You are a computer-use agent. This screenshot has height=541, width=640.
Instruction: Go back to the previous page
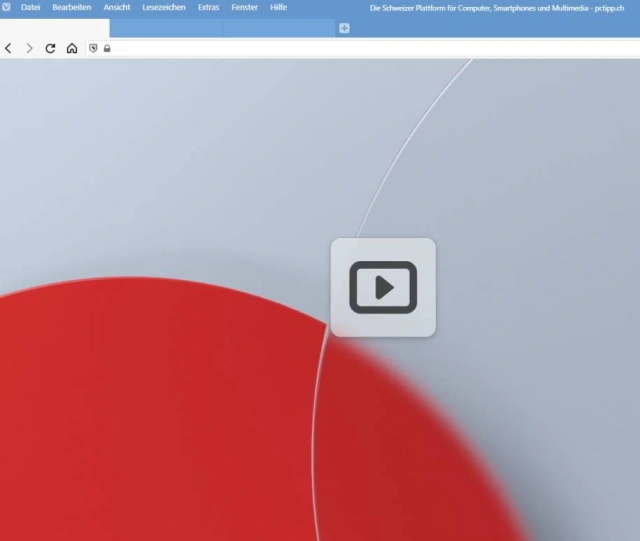pos(8,49)
